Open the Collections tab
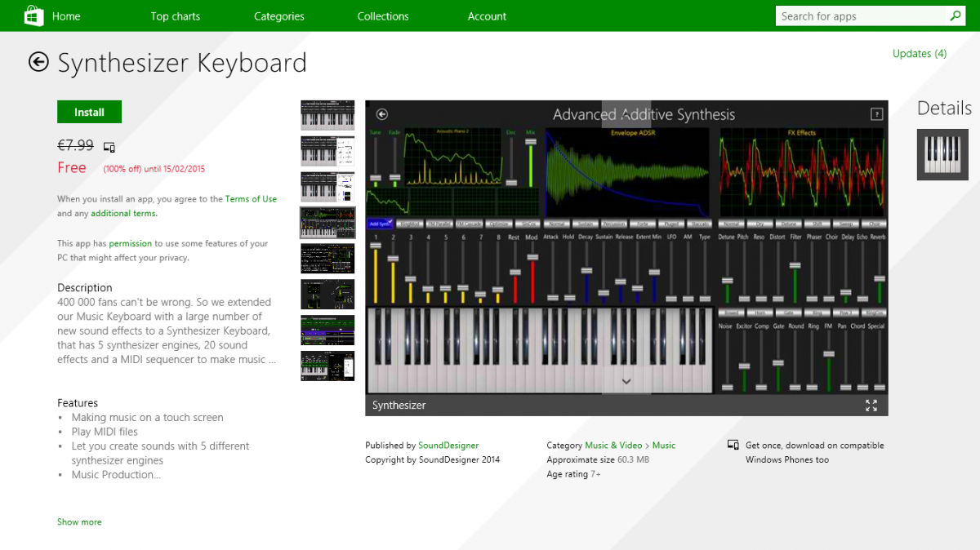Image resolution: width=980 pixels, height=550 pixels. click(x=383, y=16)
